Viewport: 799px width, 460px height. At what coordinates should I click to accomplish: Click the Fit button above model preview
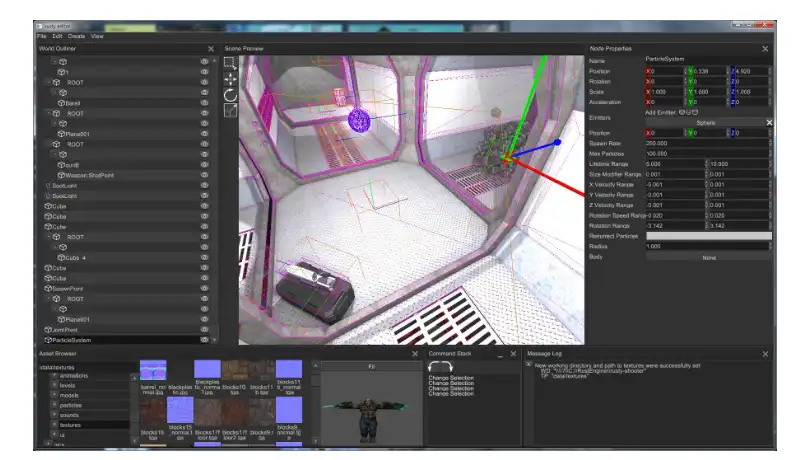(371, 366)
